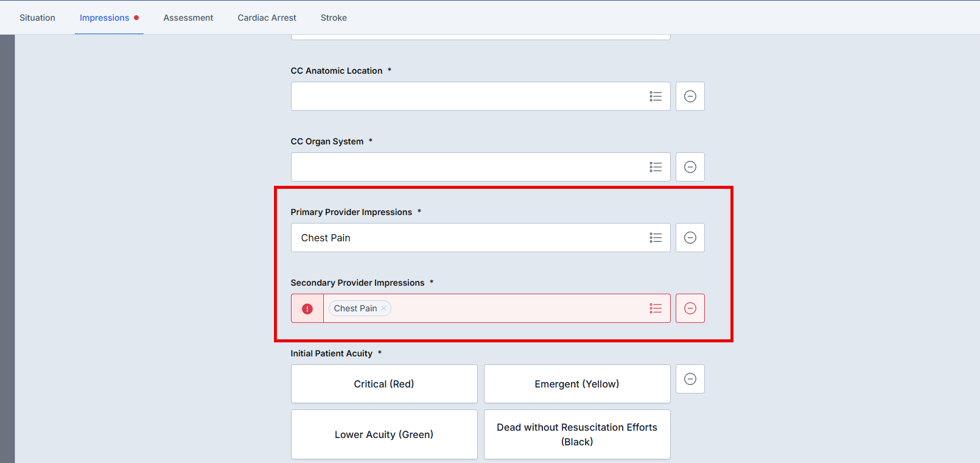Click minus icon beside CC Organ System
The height and width of the screenshot is (463, 980).
[690, 167]
